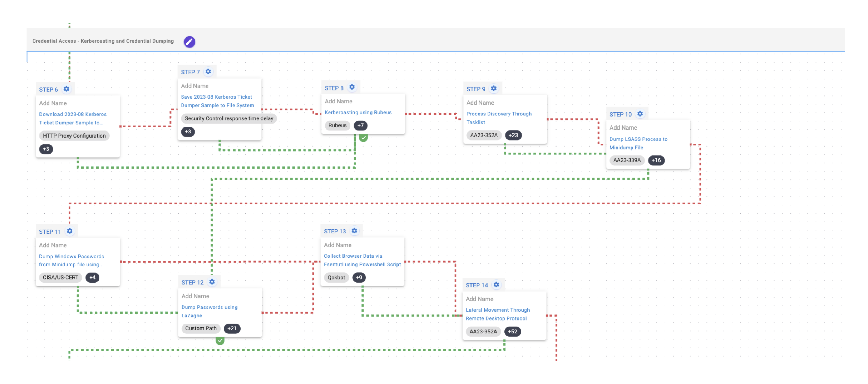Expand +23 tags on Process Discovery step

513,135
